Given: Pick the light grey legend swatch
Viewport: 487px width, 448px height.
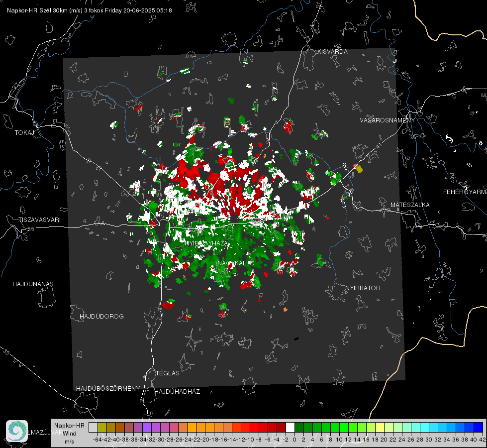Looking at the screenshot, I should pyautogui.click(x=93, y=427).
